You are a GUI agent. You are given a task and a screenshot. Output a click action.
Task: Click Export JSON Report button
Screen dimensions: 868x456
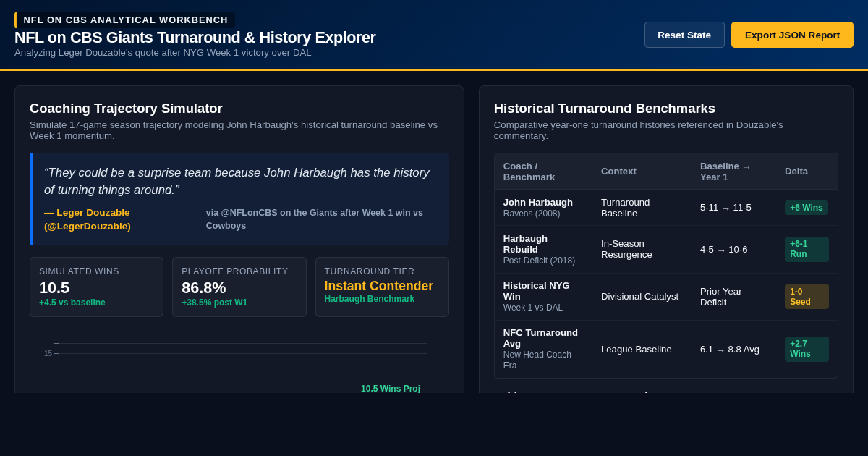792,35
